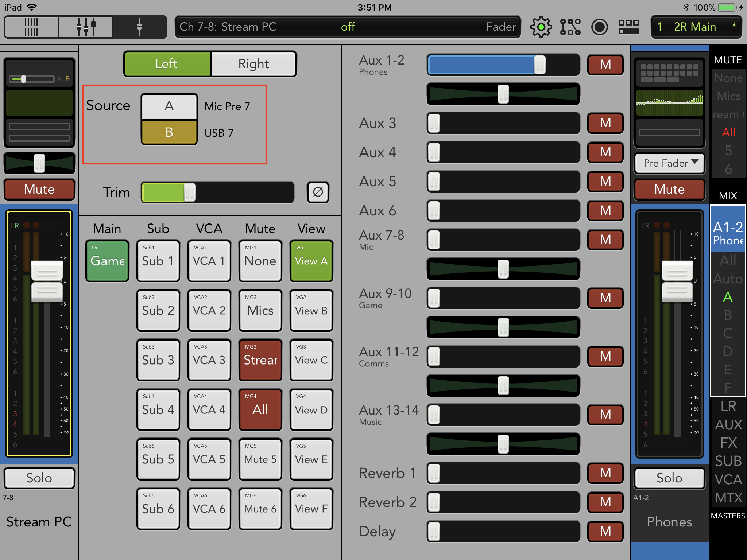
Task: Mute the Aux 6 send
Action: pos(605,211)
